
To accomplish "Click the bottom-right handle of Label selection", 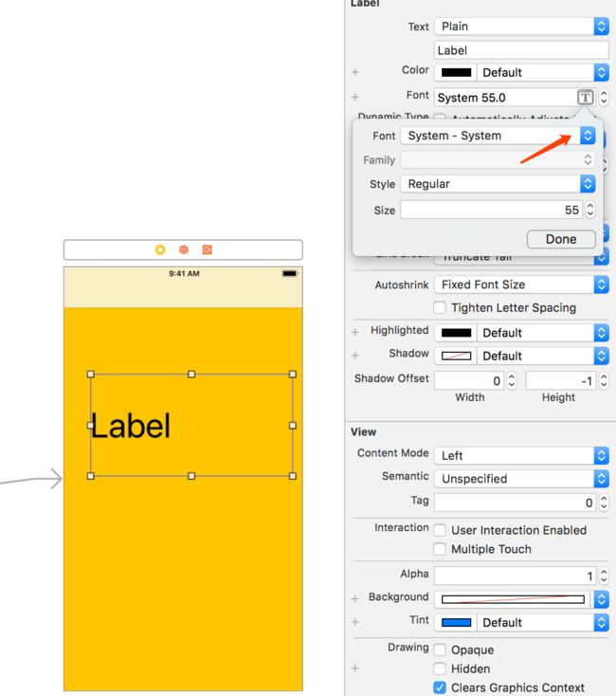I will pos(293,476).
